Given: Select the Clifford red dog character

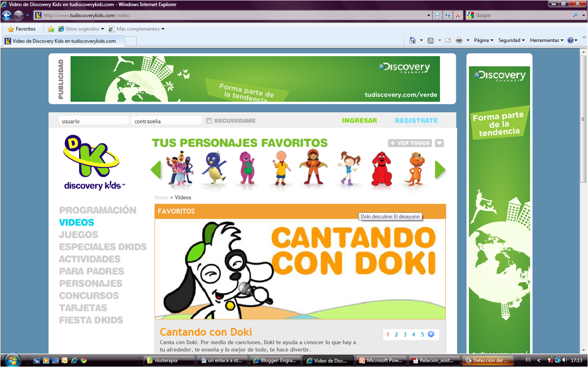Looking at the screenshot, I should pyautogui.click(x=381, y=169).
